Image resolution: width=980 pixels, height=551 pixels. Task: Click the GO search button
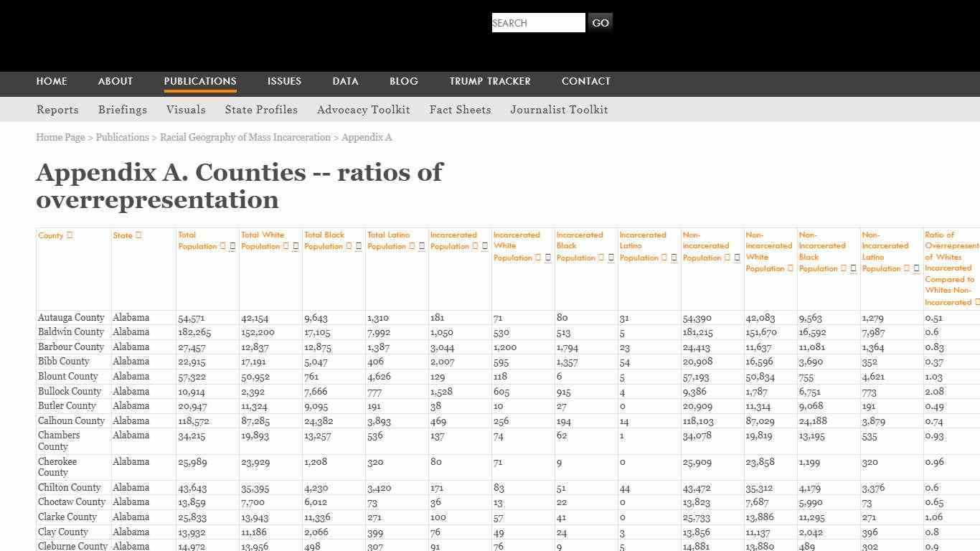tap(600, 22)
